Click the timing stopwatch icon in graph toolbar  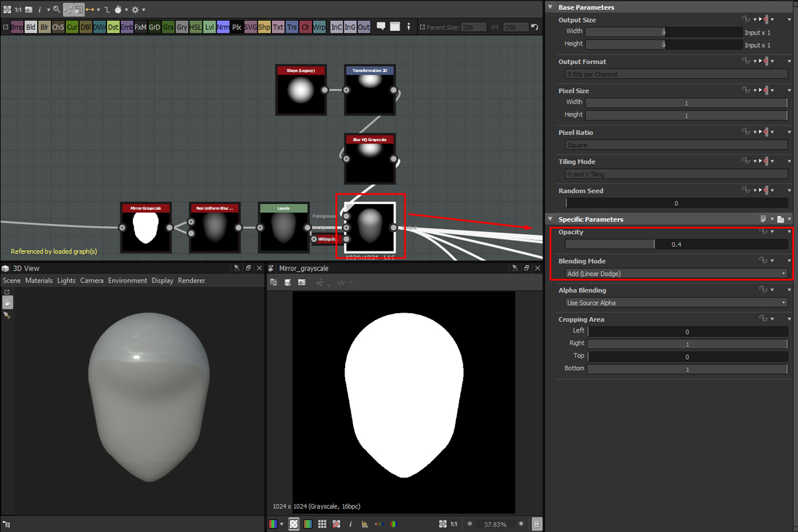click(118, 9)
